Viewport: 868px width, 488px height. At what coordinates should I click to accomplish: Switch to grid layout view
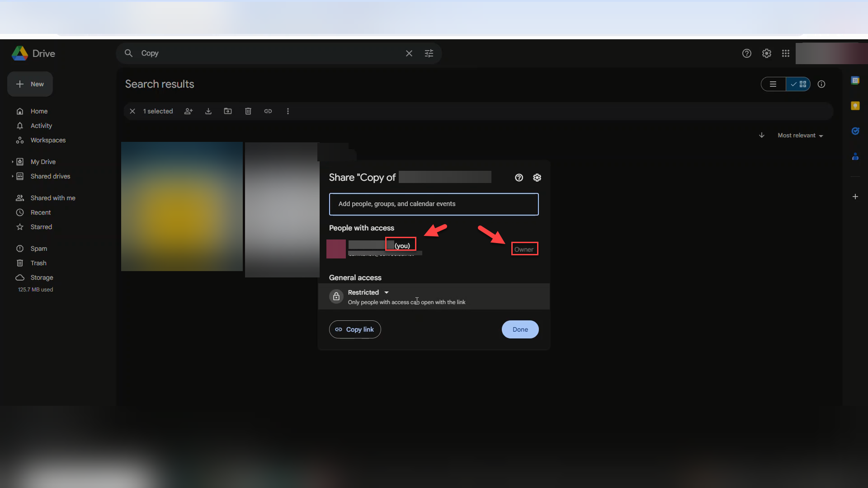click(x=798, y=84)
